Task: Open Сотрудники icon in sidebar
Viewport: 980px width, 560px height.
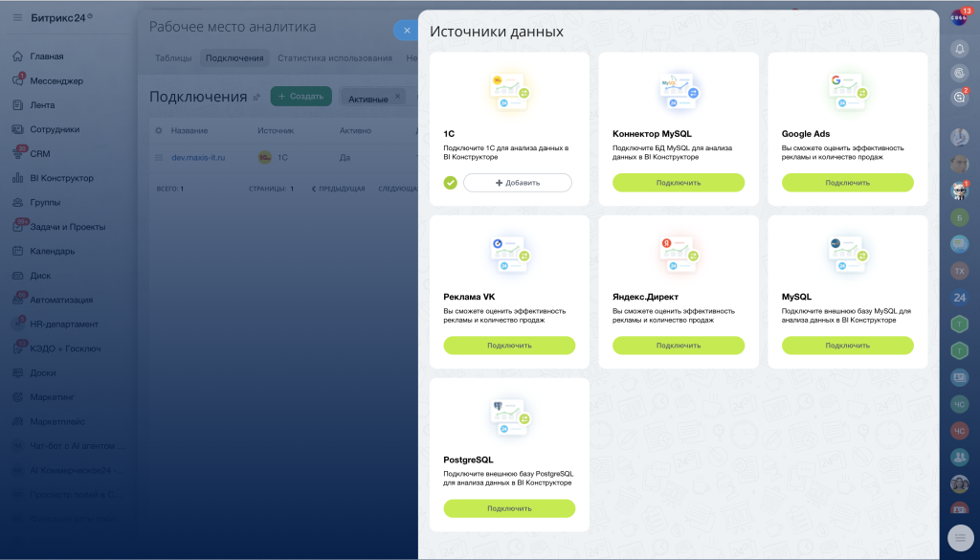Action: coord(18,129)
